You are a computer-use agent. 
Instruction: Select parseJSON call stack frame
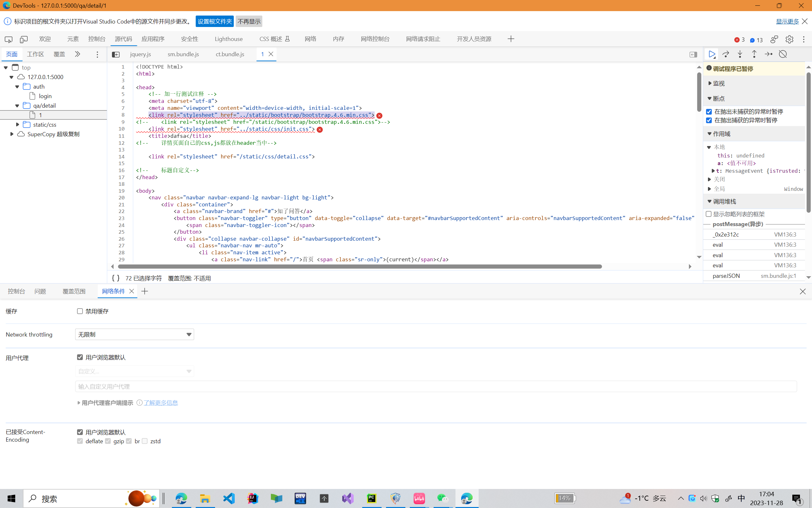754,276
